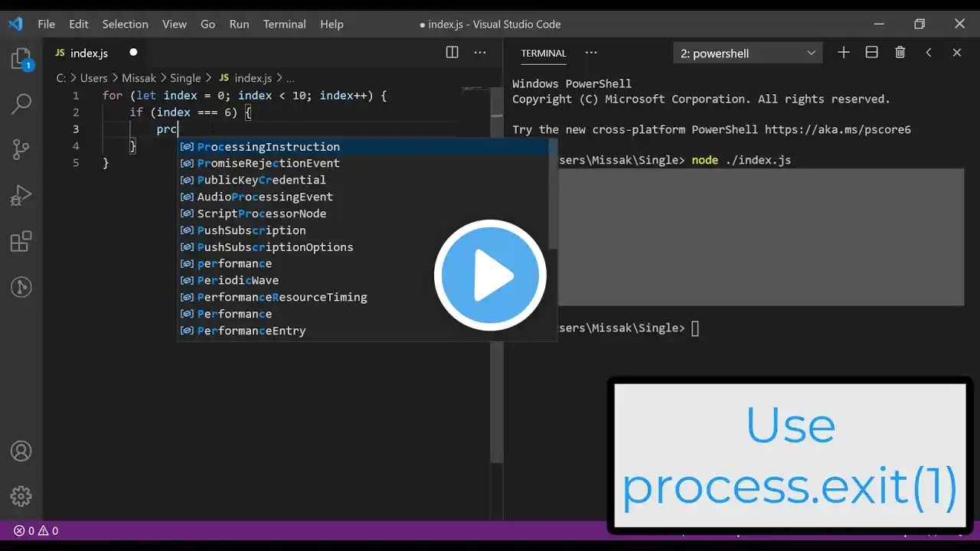Screen dimensions: 980x551
Task: Open the Run and Debug view icon
Action: [21, 195]
